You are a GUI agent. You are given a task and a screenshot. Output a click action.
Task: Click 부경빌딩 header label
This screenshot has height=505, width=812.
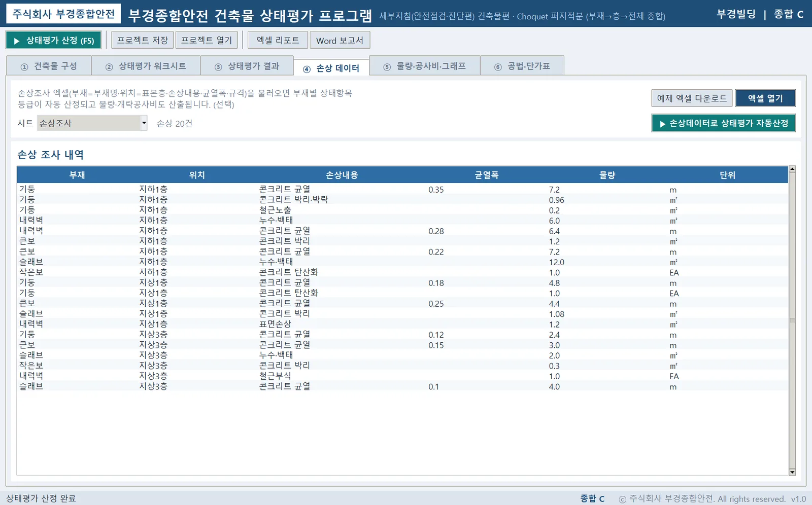click(x=736, y=14)
